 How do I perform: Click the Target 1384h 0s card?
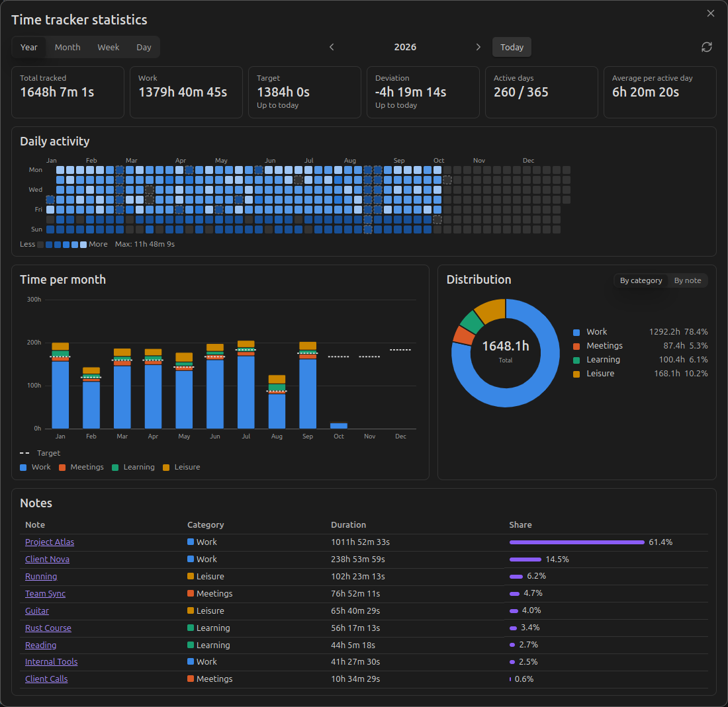click(x=304, y=93)
